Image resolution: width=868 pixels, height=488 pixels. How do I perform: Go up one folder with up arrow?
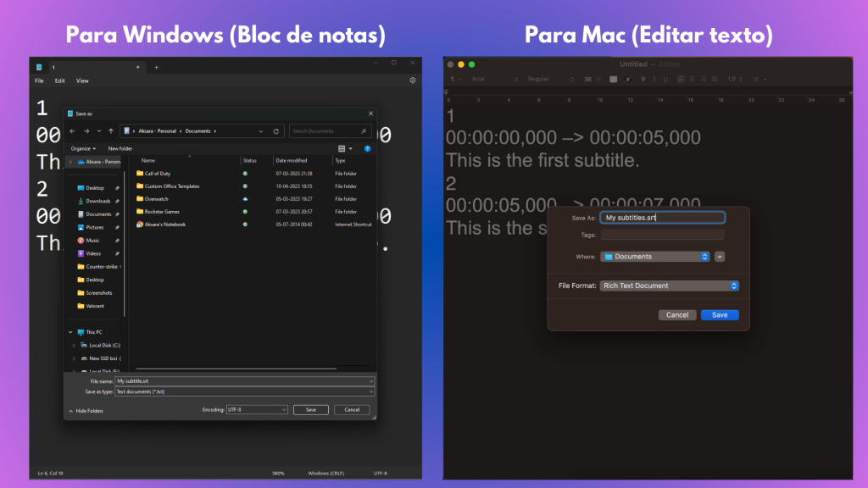[x=111, y=131]
